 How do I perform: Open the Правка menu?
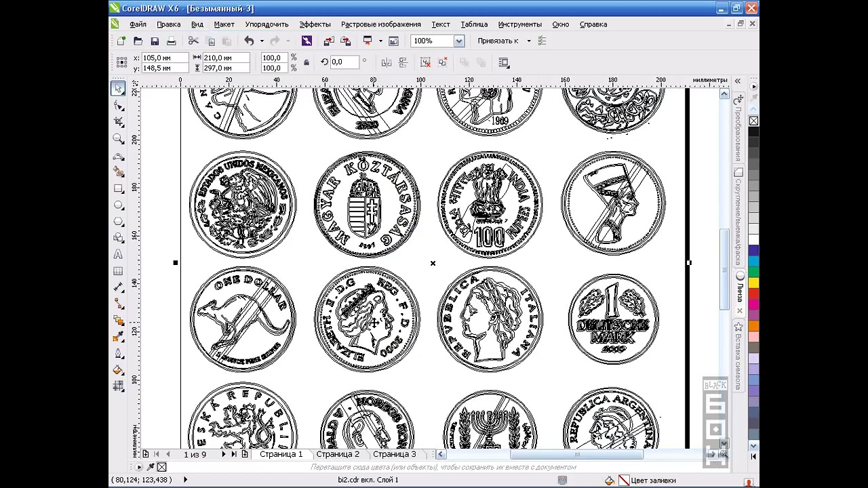tap(169, 24)
